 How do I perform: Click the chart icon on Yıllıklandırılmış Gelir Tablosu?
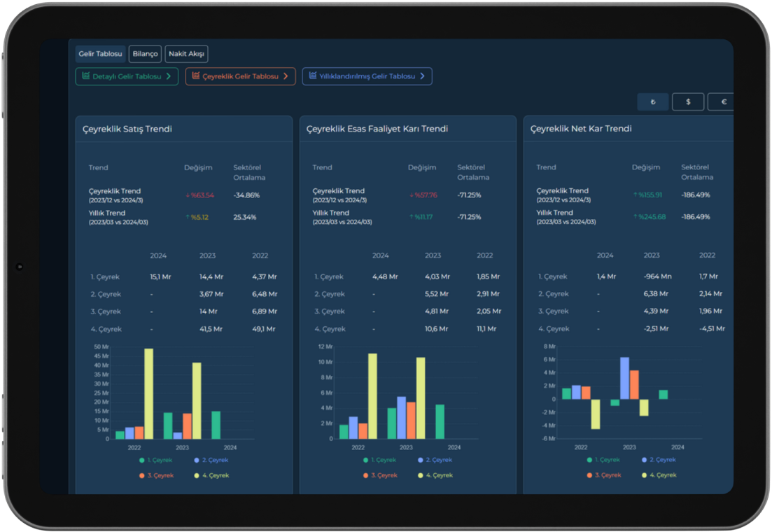point(312,76)
